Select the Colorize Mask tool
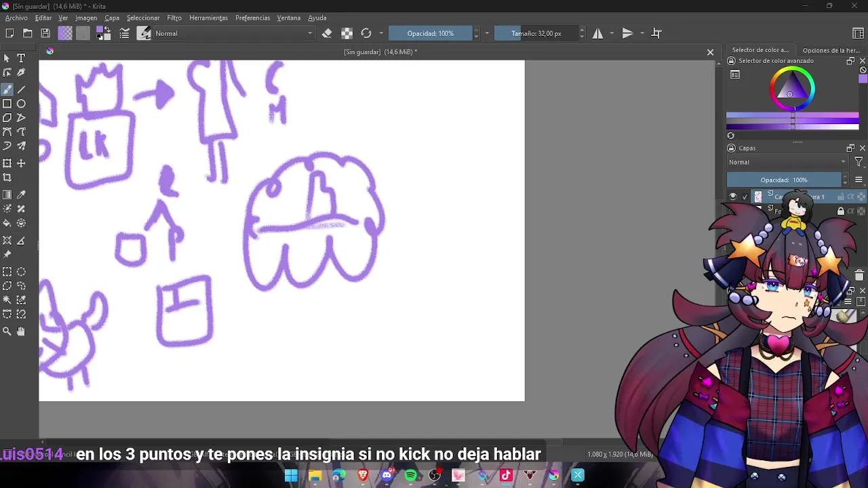The width and height of the screenshot is (868, 488). (7, 209)
